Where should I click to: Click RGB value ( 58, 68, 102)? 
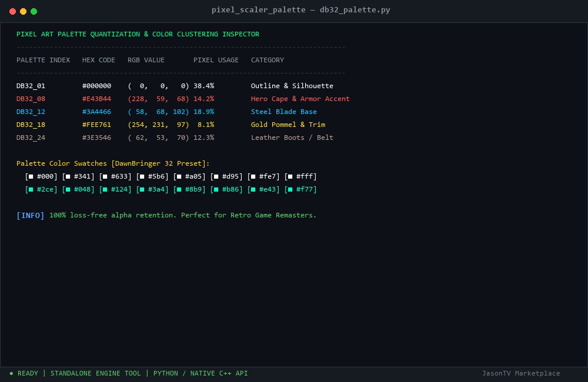[x=158, y=112]
